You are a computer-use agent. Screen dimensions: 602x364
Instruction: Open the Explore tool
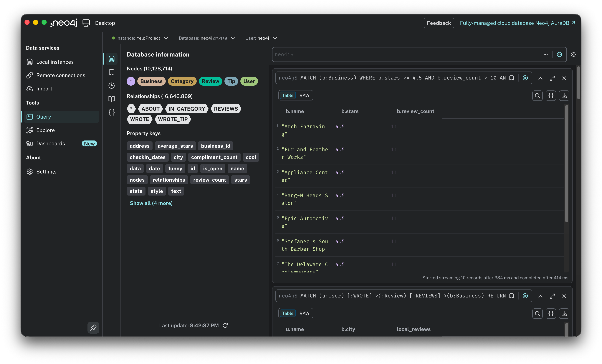45,130
